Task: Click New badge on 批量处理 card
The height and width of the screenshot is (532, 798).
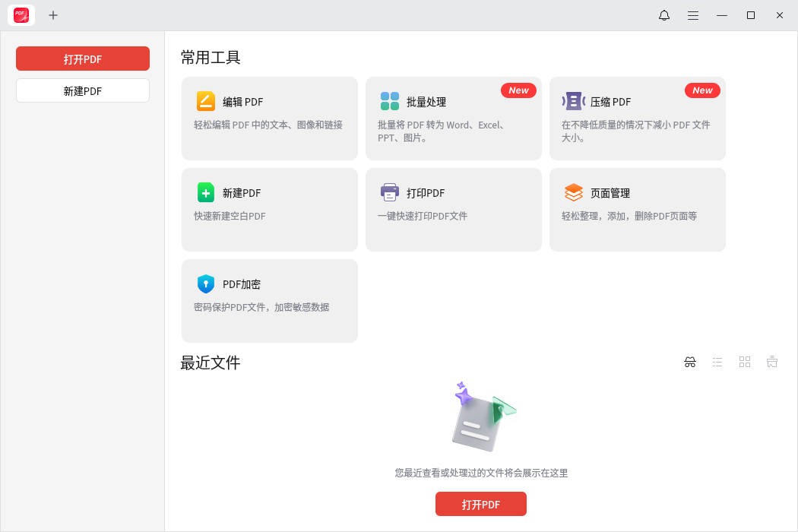Action: [x=518, y=90]
